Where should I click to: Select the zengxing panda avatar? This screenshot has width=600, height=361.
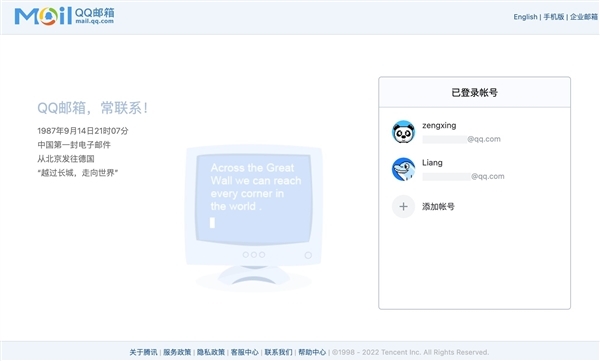[403, 132]
